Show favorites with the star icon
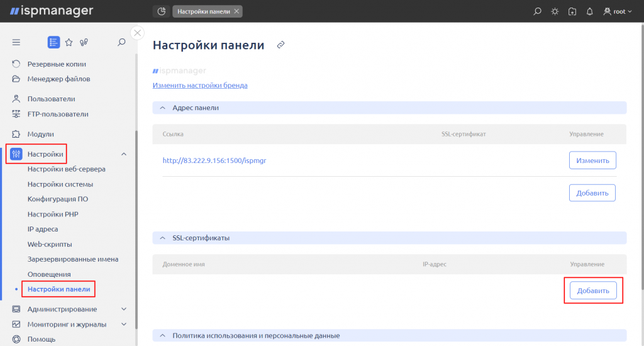Viewport: 644px width, 346px height. click(x=69, y=42)
